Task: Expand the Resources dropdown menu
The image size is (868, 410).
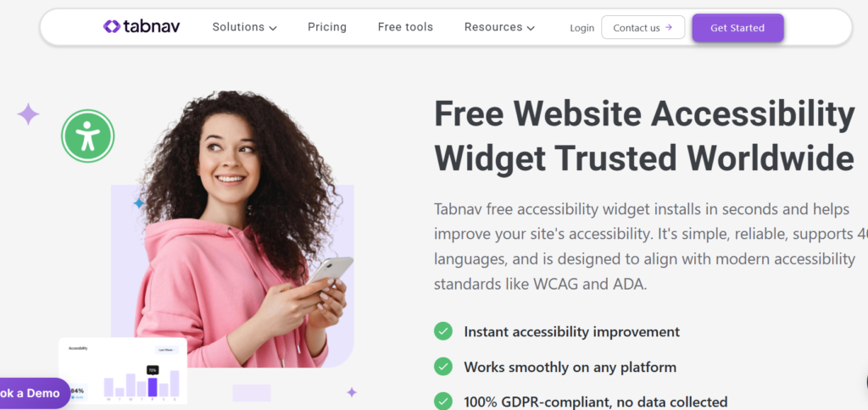Action: 499,27
